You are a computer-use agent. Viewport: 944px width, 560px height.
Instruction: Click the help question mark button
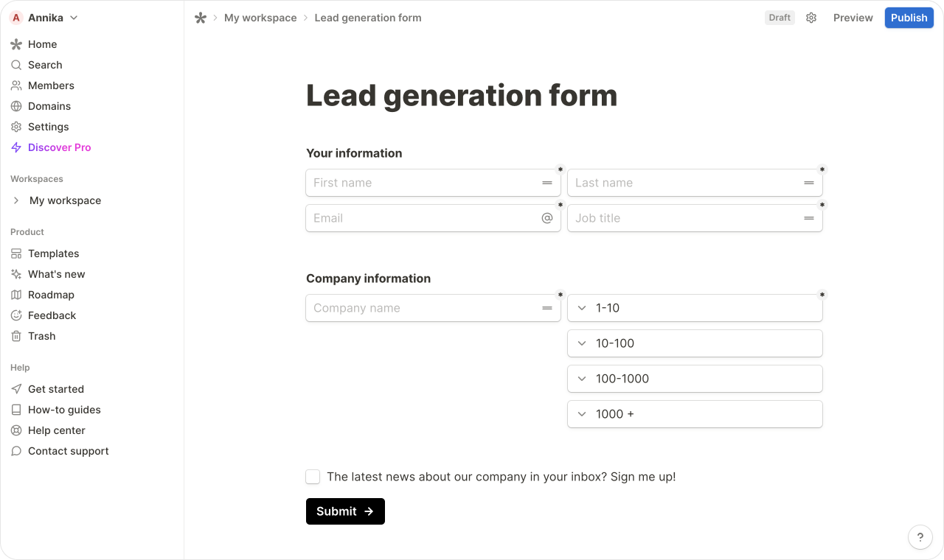coord(920,537)
